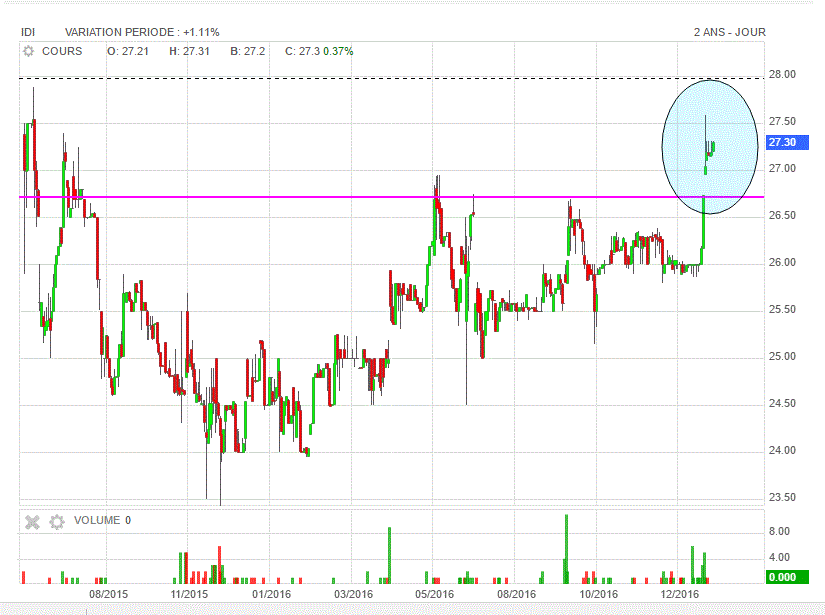
Task: Click the VARIATION PERIODE +1.11% text
Action: 142,32
